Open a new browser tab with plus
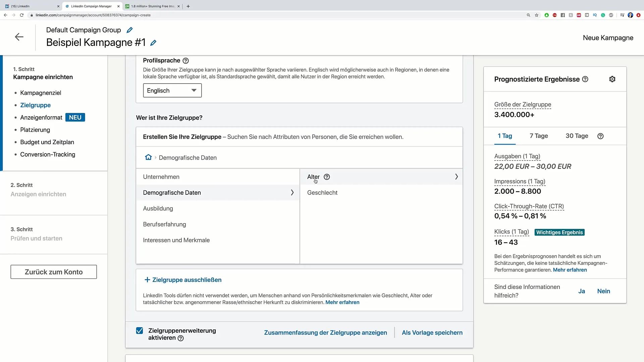The width and height of the screenshot is (644, 362). coord(188,6)
